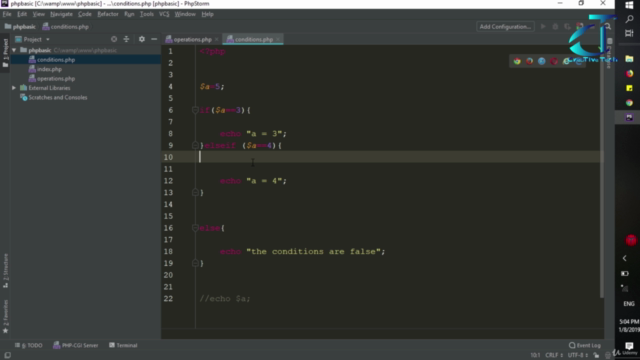Image resolution: width=640 pixels, height=360 pixels.
Task: Open the Navigate menu
Action: coord(61,14)
